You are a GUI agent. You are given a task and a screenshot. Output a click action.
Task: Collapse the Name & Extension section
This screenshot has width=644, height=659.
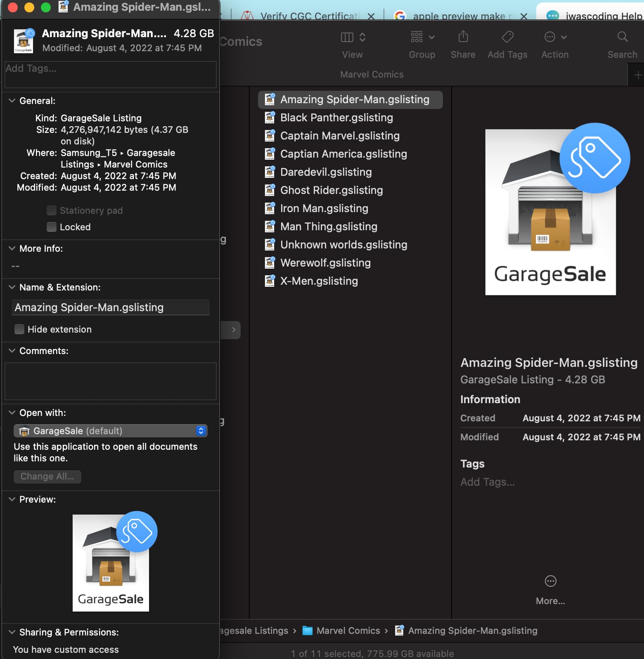click(x=12, y=287)
